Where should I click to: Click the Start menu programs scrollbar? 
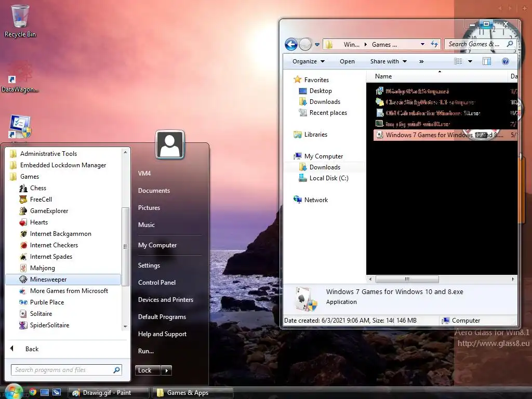coord(125,247)
